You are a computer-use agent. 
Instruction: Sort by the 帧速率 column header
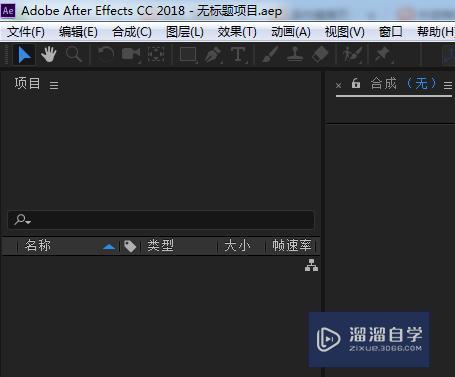292,246
